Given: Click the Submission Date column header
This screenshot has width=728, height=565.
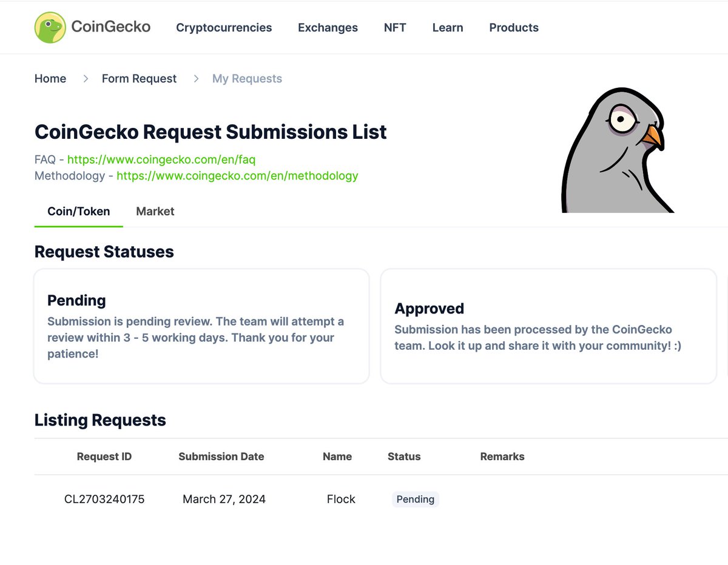Looking at the screenshot, I should click(x=221, y=456).
